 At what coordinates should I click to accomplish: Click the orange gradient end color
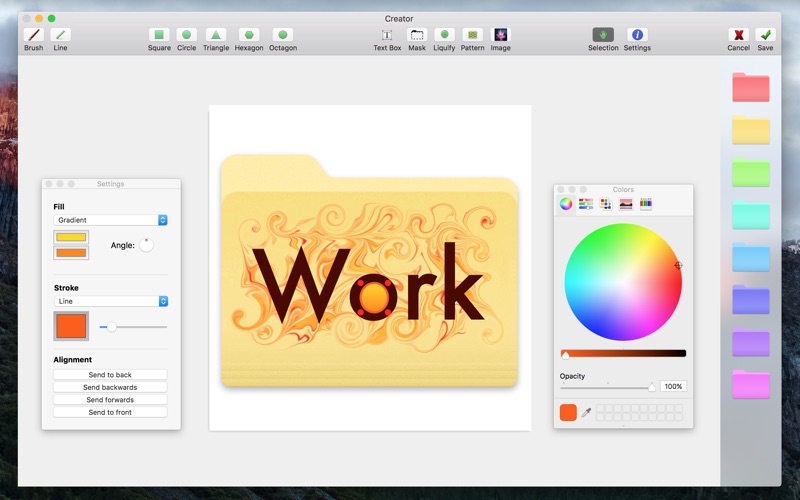71,253
